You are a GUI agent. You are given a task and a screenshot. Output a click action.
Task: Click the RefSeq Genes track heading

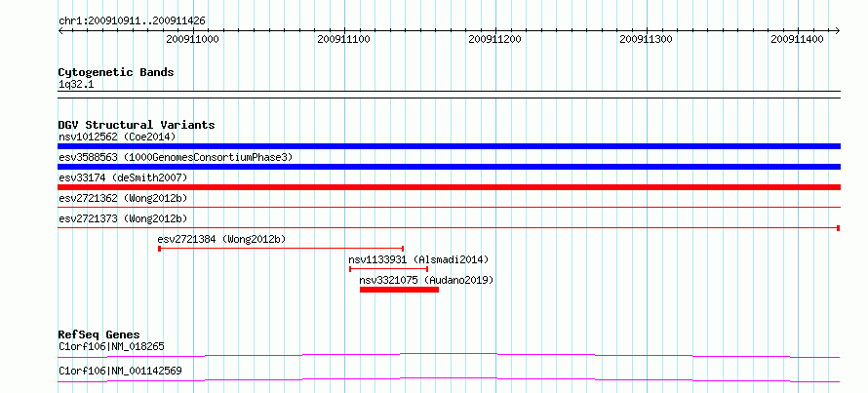[x=99, y=334]
